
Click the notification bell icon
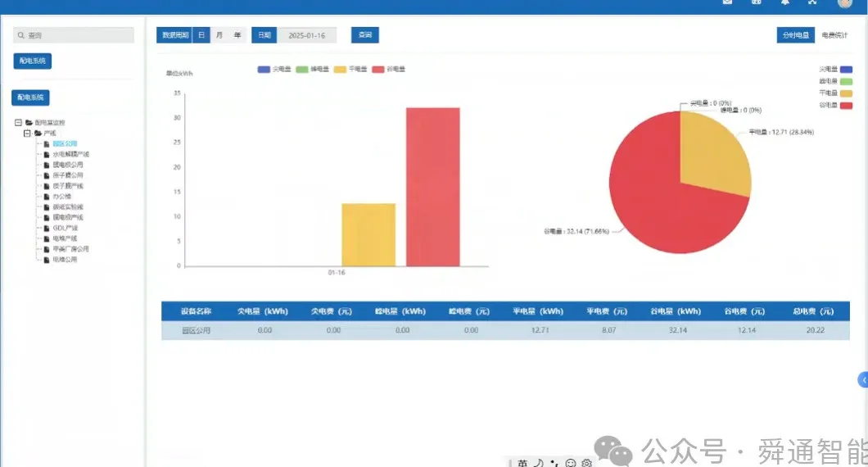(x=785, y=2)
